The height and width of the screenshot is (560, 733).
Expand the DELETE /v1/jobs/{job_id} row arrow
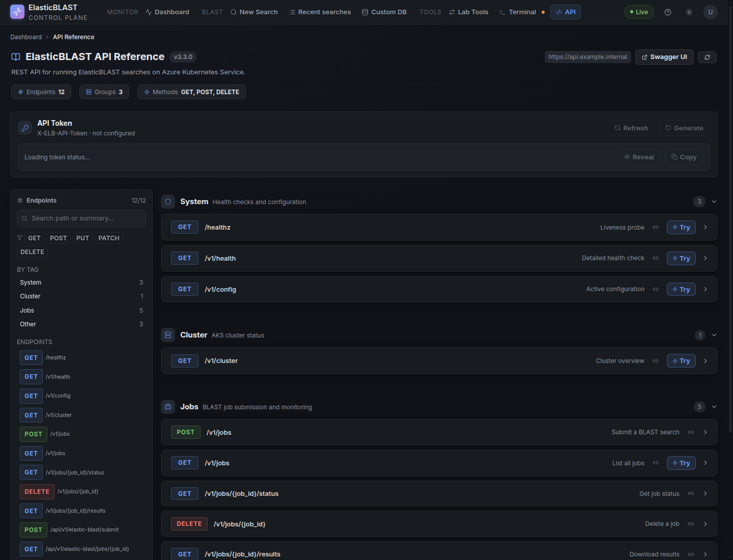click(x=706, y=524)
